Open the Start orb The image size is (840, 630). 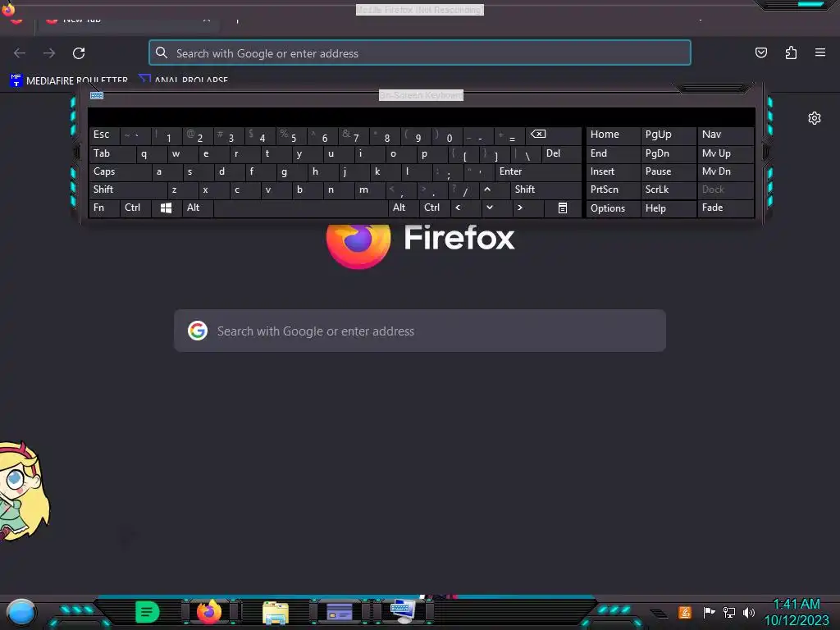(21, 612)
